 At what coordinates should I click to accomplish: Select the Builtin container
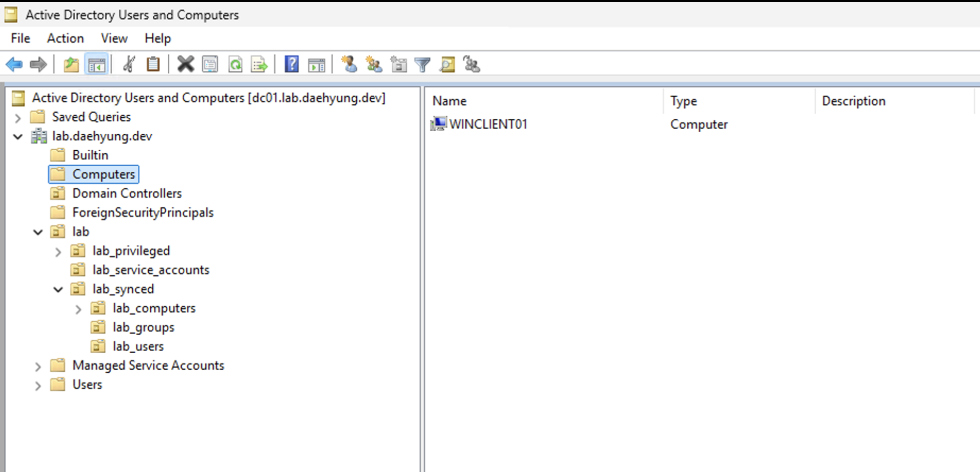[x=90, y=155]
